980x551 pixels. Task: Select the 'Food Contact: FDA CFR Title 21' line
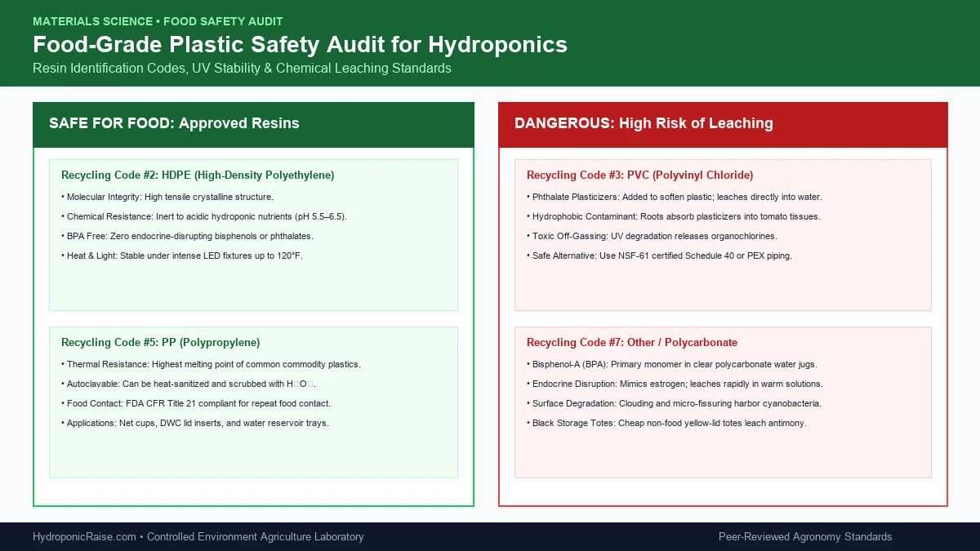point(196,403)
